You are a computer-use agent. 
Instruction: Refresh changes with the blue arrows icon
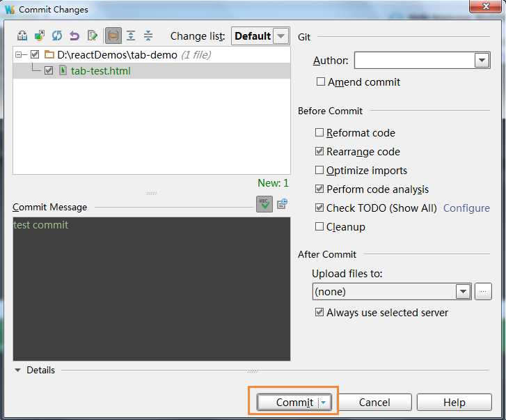(57, 36)
